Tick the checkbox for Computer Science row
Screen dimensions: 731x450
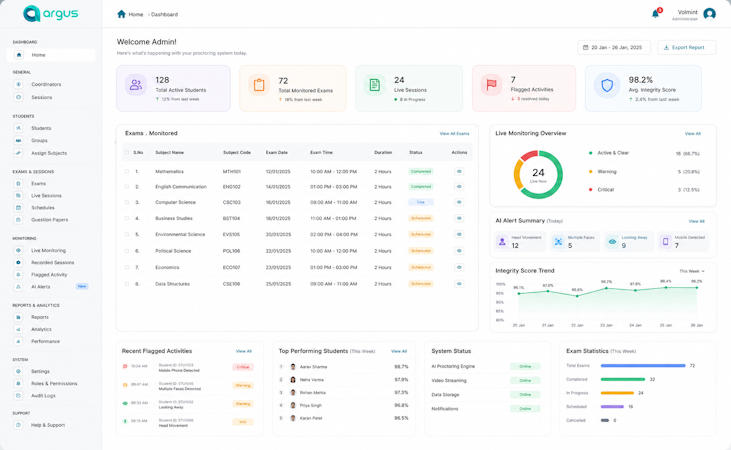(127, 202)
